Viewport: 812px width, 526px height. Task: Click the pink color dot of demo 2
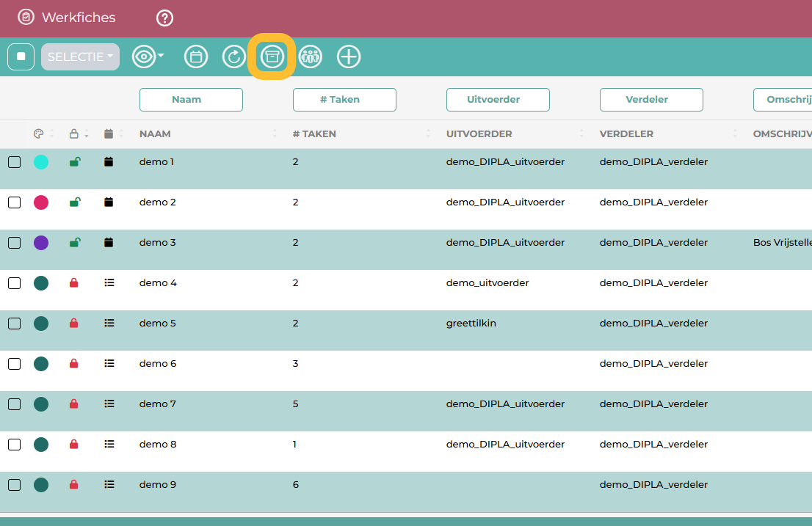point(41,202)
